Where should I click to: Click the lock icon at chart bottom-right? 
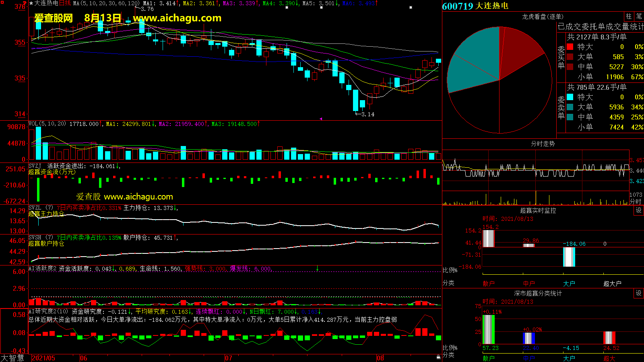[x=438, y=357]
